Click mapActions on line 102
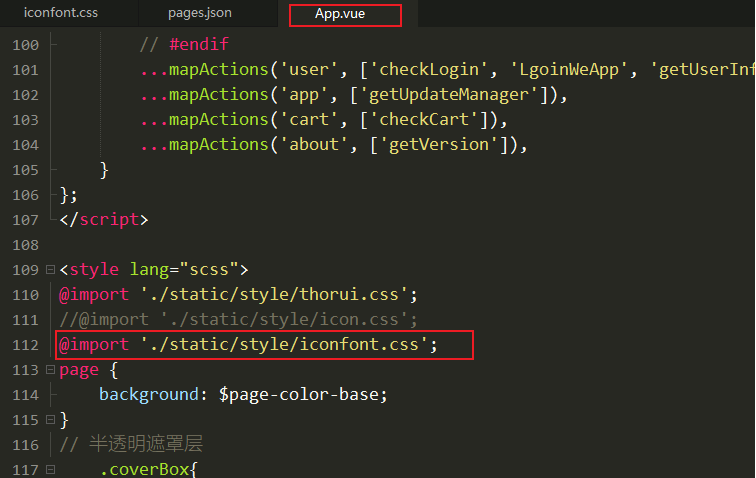 (x=219, y=95)
